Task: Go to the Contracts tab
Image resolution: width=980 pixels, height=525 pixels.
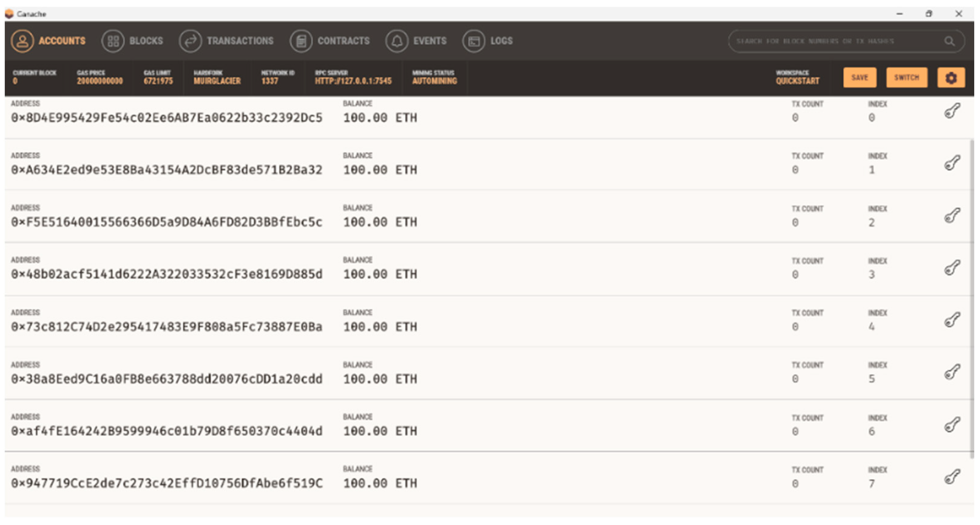Action: 330,41
